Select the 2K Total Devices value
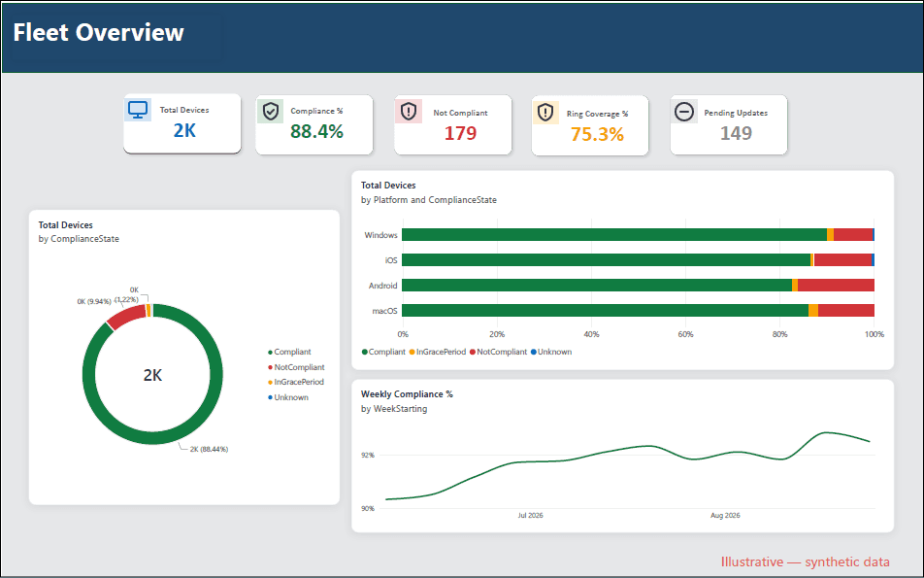This screenshot has width=924, height=578. (184, 130)
